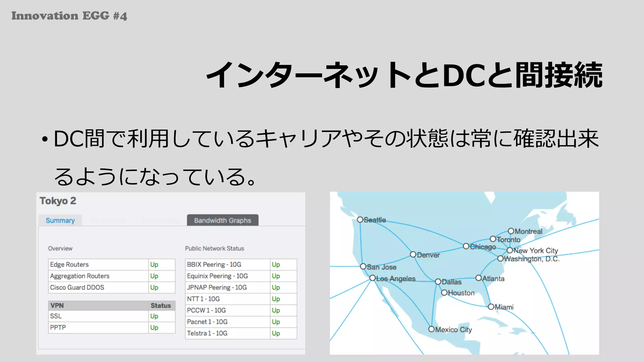Click the Up status of Edge Routers
Screen dimensions: 644x362
coord(154,265)
